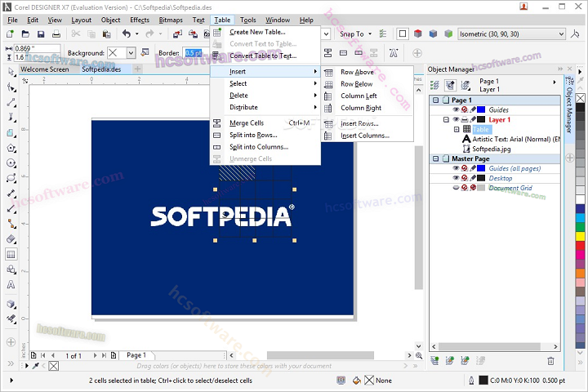Toggle the editable pencil for Layer 1
This screenshot has height=392, width=588.
pos(473,119)
